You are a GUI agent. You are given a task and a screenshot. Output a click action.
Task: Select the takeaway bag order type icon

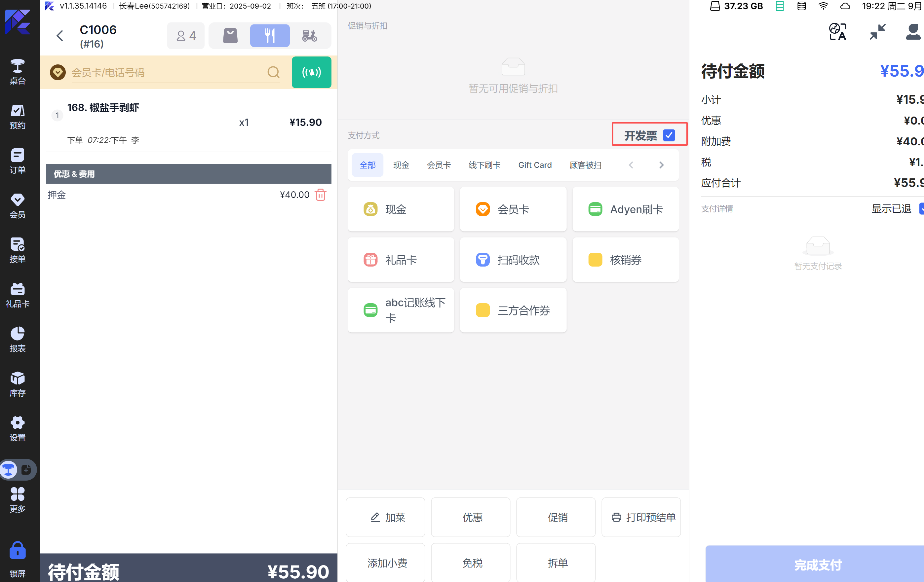point(230,36)
